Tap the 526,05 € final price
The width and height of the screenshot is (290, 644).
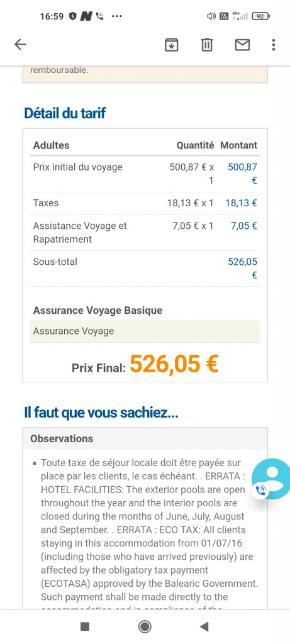click(x=174, y=364)
